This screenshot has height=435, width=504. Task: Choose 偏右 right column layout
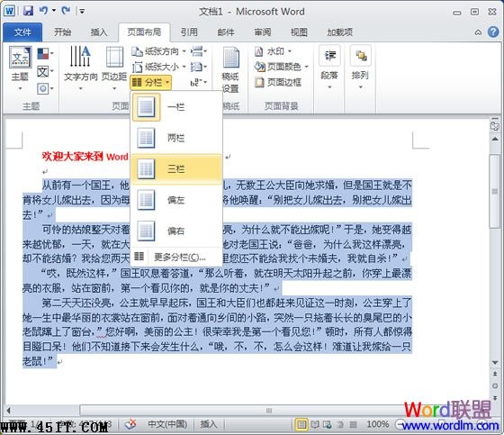point(176,231)
